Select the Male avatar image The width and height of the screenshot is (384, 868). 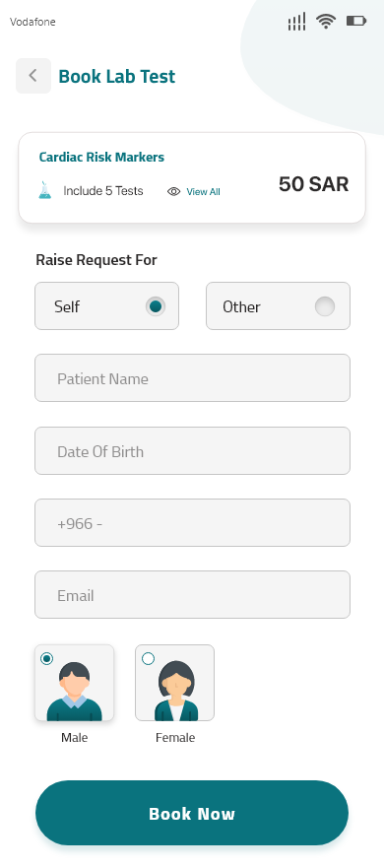(74, 691)
